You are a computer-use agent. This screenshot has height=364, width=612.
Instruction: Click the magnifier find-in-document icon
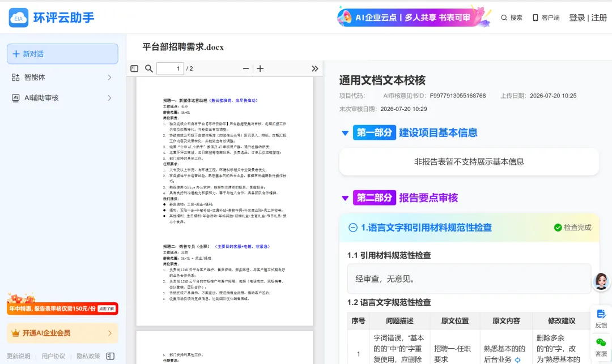(x=148, y=68)
